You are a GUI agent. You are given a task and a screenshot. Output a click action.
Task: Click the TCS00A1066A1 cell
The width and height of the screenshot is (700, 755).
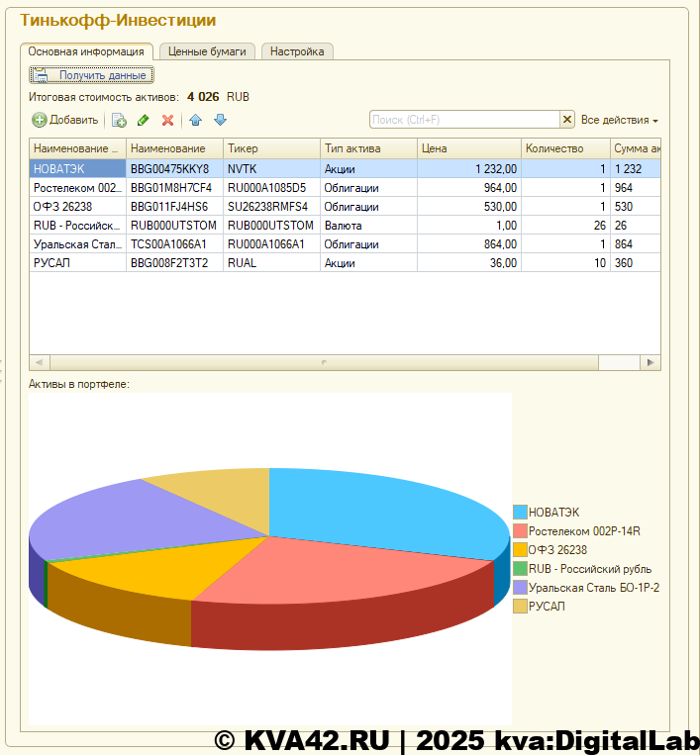174,244
